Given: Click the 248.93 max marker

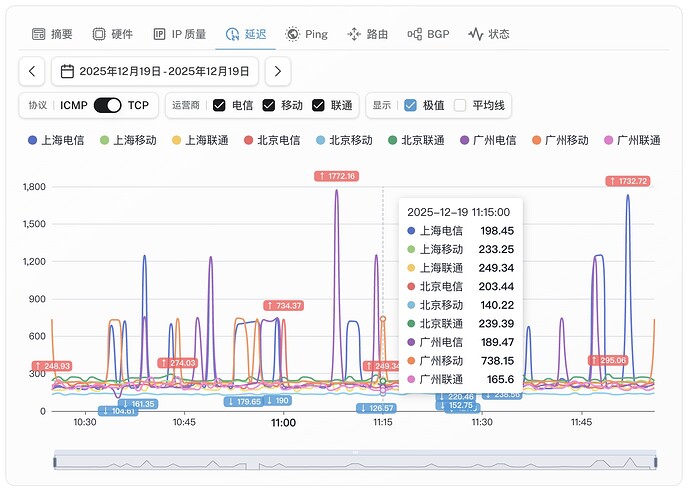Looking at the screenshot, I should click(52, 366).
